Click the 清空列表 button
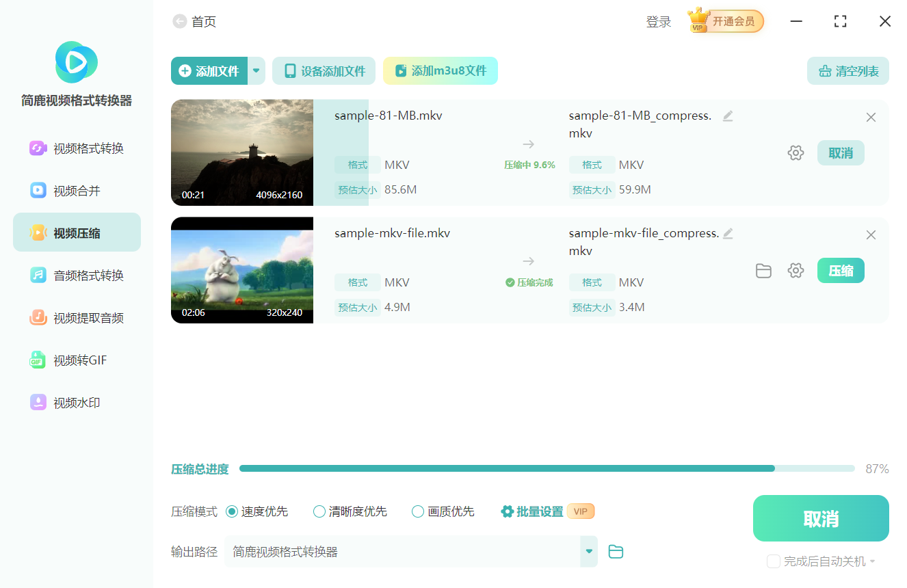This screenshot has width=907, height=588. (x=848, y=71)
